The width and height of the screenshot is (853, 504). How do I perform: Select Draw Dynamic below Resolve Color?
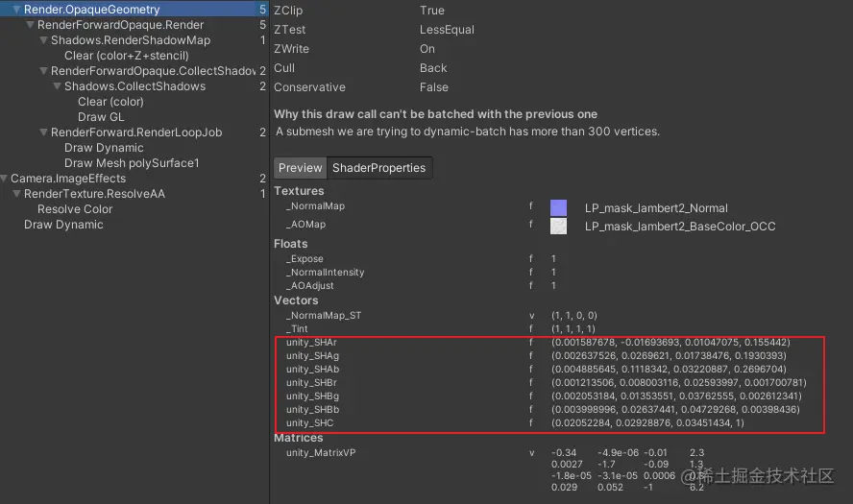(63, 225)
